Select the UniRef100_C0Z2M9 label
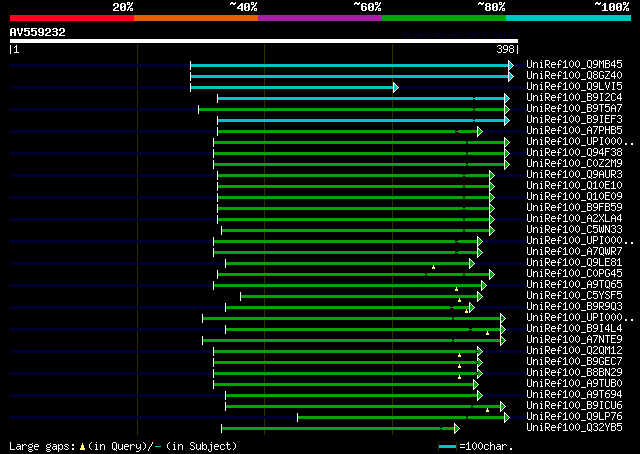Image resolution: width=640 pixels, height=454 pixels. tap(574, 164)
